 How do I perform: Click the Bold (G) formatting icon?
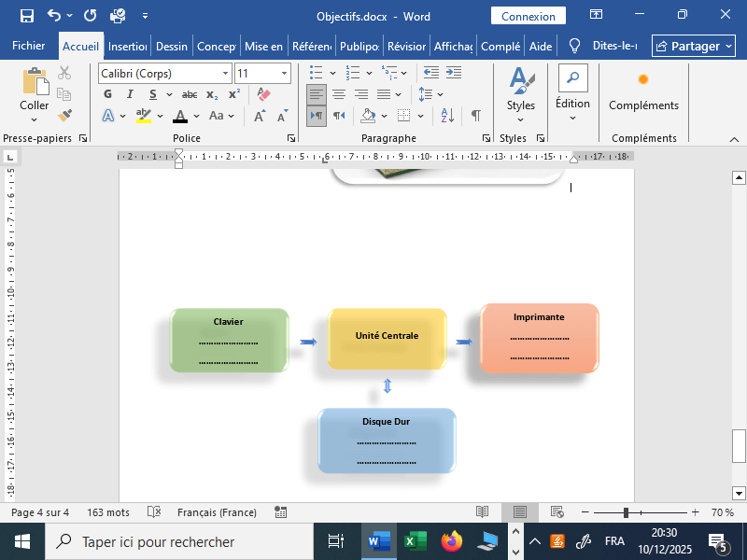click(x=107, y=94)
